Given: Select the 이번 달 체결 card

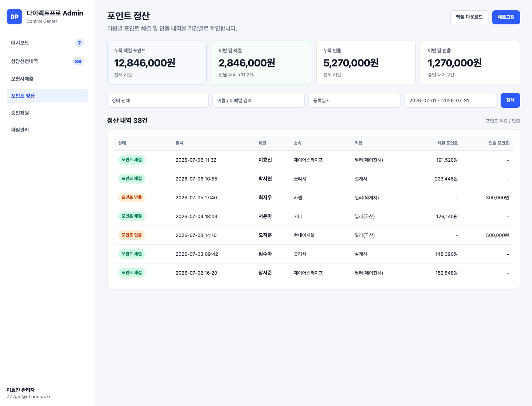Looking at the screenshot, I should click(x=261, y=63).
